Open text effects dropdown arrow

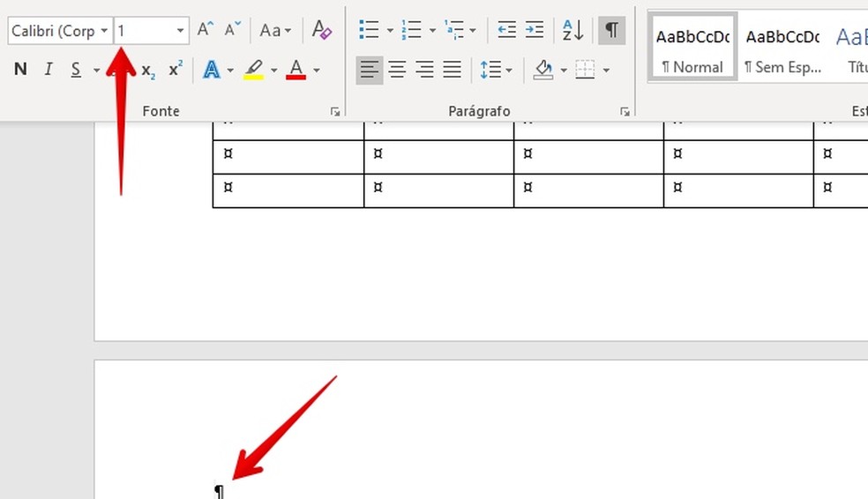(x=230, y=71)
